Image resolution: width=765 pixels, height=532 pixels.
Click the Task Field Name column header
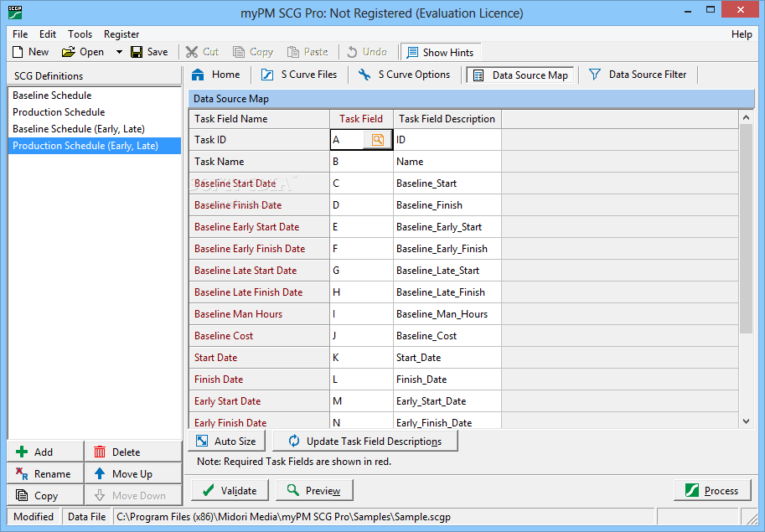259,119
